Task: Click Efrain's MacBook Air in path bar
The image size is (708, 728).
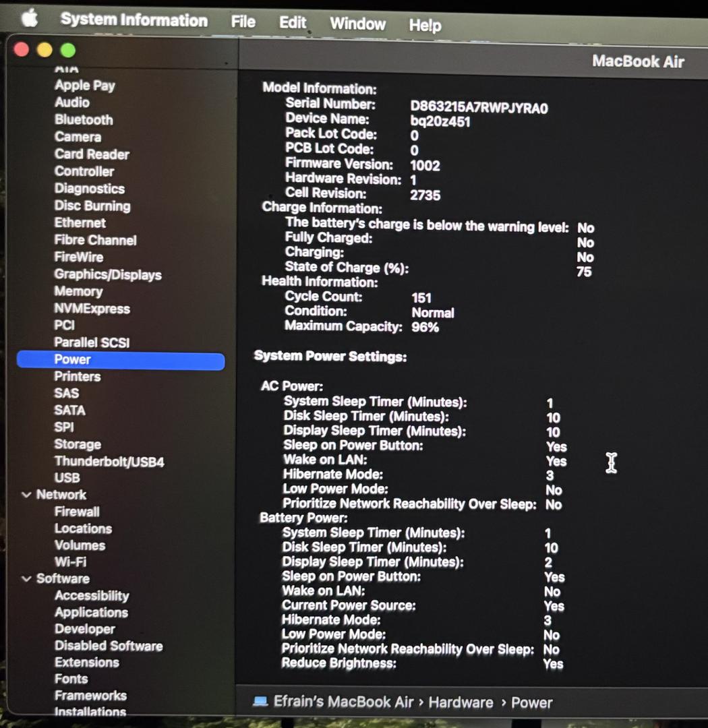Action: pos(343,702)
